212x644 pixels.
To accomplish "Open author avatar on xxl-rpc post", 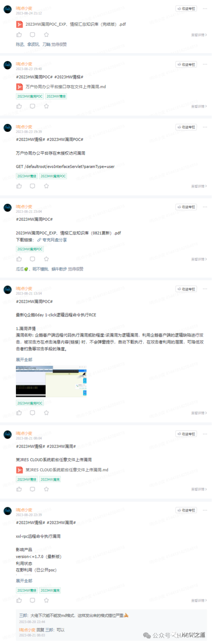I will [x=8, y=511].
